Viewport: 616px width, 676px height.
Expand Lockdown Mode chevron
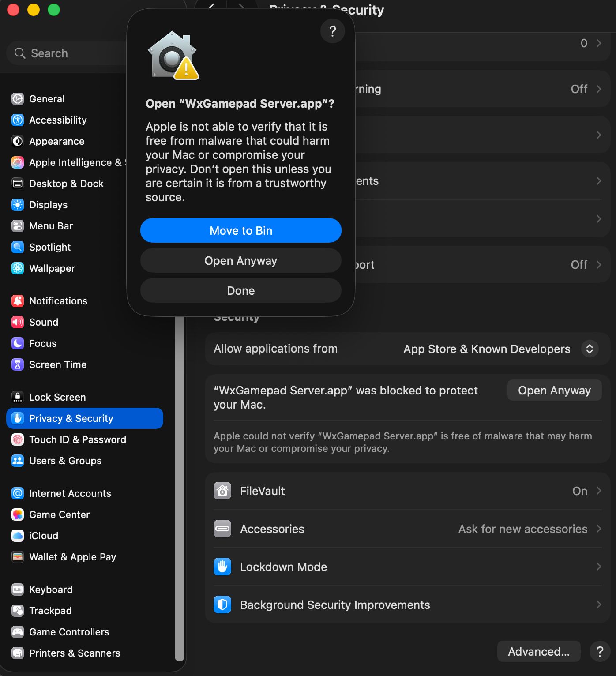coord(599,567)
